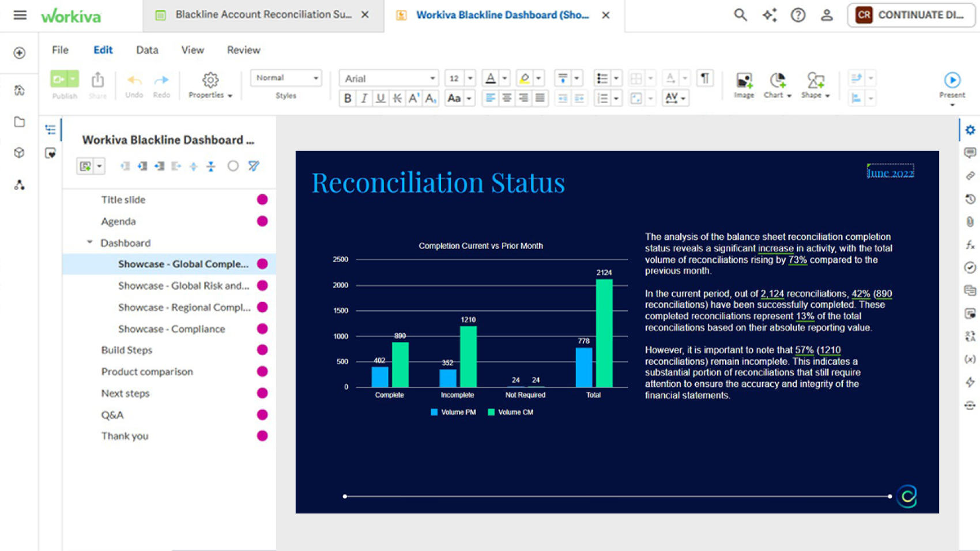Open the comments panel in right sidebar
The height and width of the screenshot is (551, 980).
pyautogui.click(x=970, y=153)
